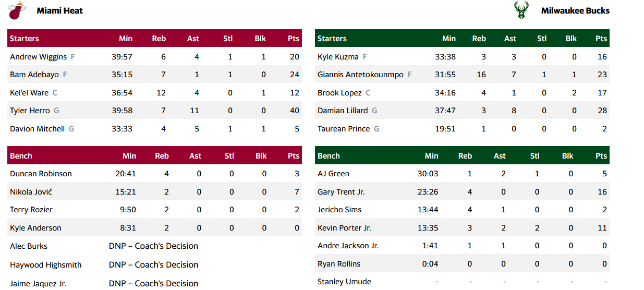Viewport: 644px width, 290px height.
Task: Click the Milwaukee Bucks team logo
Action: [x=521, y=10]
